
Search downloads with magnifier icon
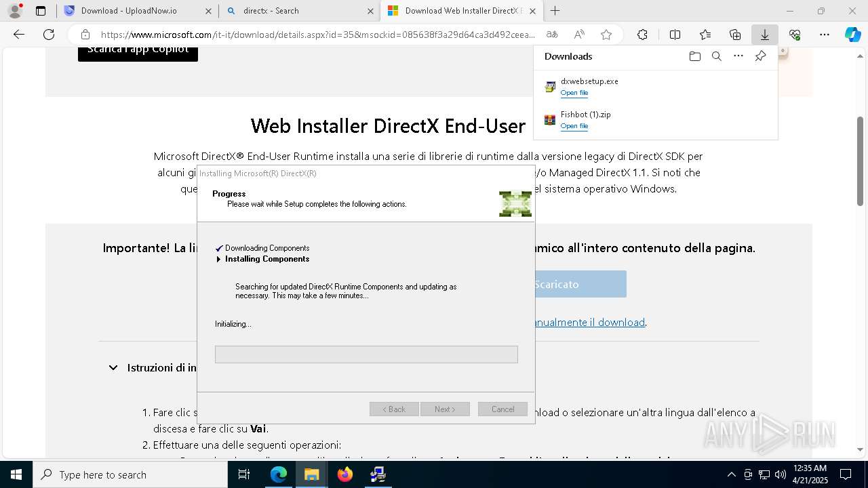pyautogui.click(x=716, y=56)
